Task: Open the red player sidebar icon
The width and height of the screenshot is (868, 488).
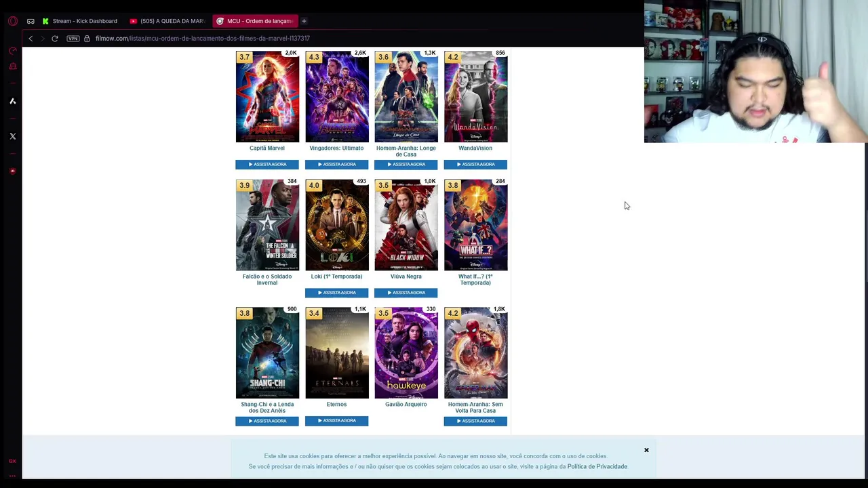Action: point(13,171)
